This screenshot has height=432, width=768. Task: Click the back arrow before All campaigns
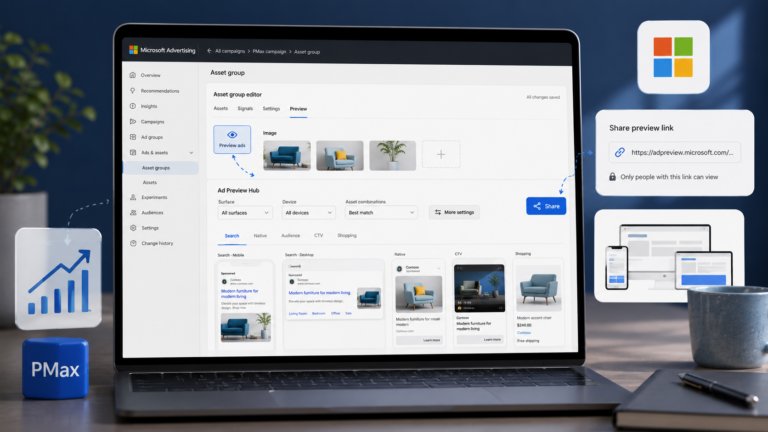pyautogui.click(x=209, y=51)
